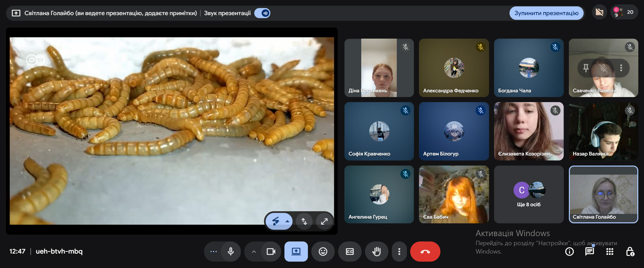Screen dimensions: 644x268
Task: Mute the microphone in bottom toolbar
Action: click(x=231, y=252)
